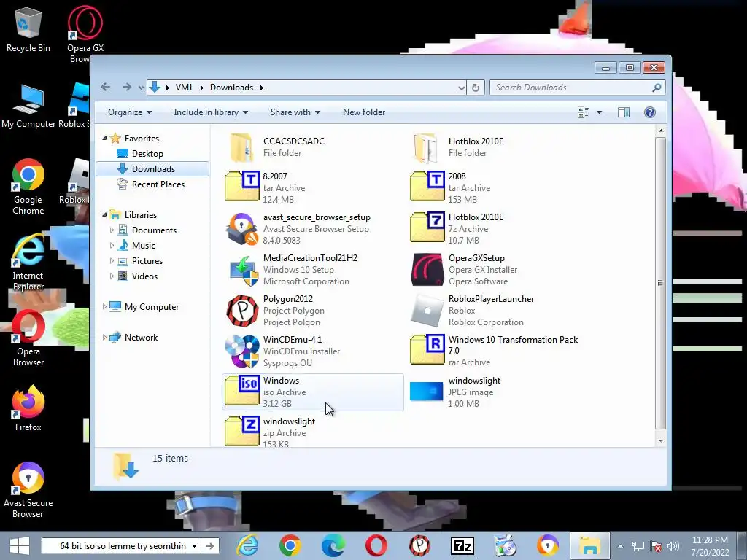Open the view options dropdown arrow

[x=600, y=112]
